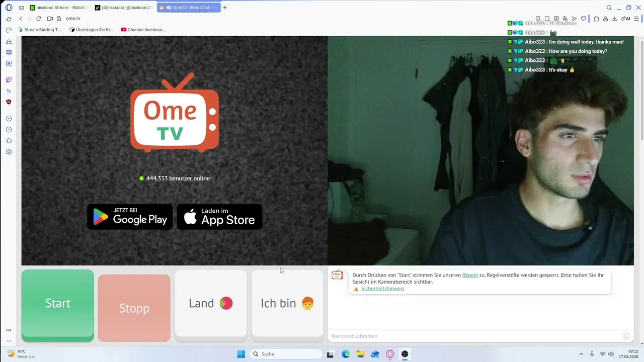Viewport: 644px width, 362px height.
Task: Select the OmeTV Video Chat tab
Action: pyautogui.click(x=189, y=8)
